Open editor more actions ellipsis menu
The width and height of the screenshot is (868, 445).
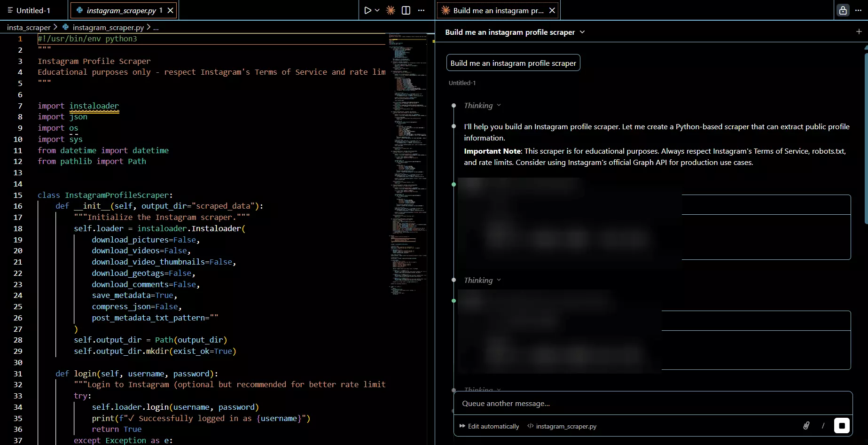pos(422,10)
